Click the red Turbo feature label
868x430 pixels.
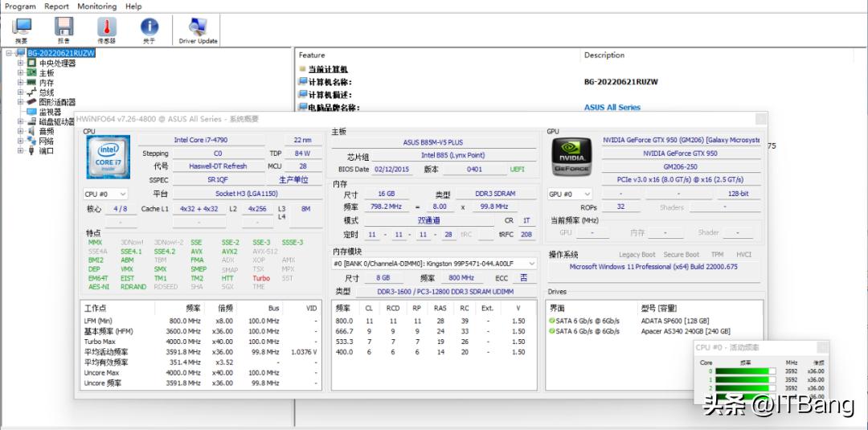pyautogui.click(x=261, y=278)
